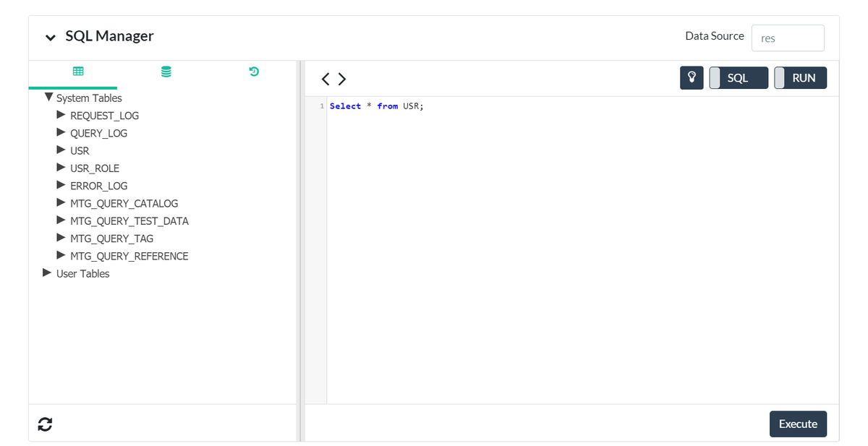This screenshot has width=868, height=446.
Task: Expand the ERROR_LOG table
Action: [x=61, y=184]
